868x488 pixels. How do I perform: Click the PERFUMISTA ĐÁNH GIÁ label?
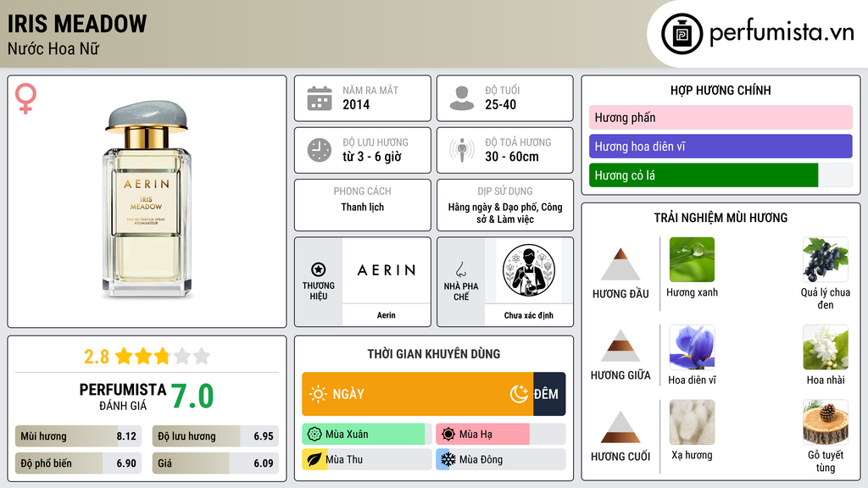[122, 396]
